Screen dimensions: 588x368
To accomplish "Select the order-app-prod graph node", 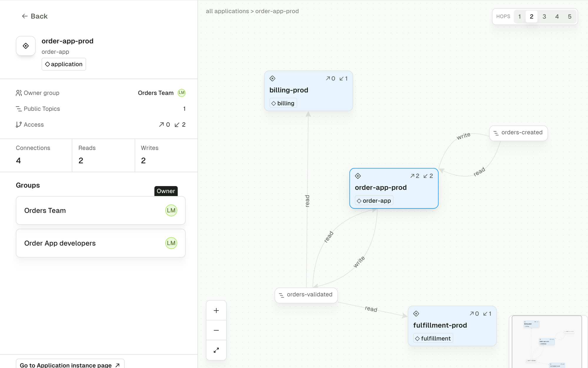I will pyautogui.click(x=394, y=188).
